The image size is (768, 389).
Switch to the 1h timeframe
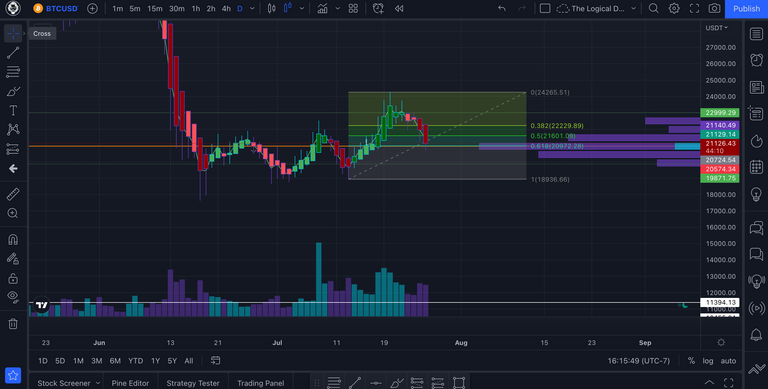coord(195,8)
